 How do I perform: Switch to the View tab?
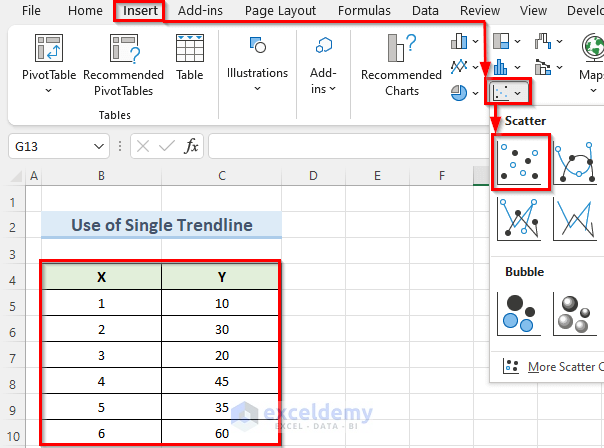(533, 10)
